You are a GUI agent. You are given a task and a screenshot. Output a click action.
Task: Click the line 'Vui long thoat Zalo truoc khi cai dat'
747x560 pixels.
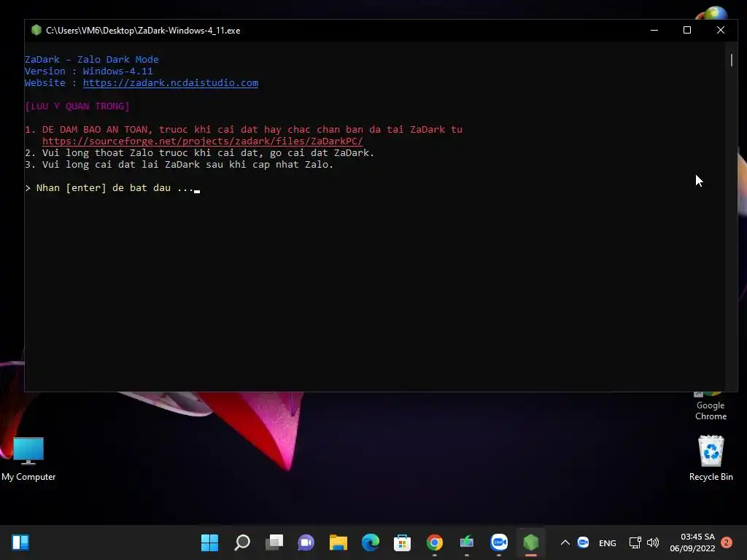(x=200, y=153)
